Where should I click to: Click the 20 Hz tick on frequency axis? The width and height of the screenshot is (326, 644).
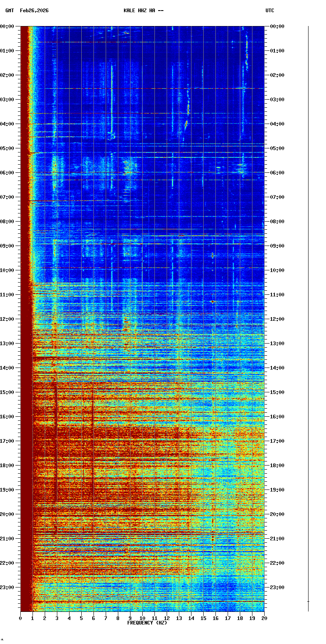(264, 618)
